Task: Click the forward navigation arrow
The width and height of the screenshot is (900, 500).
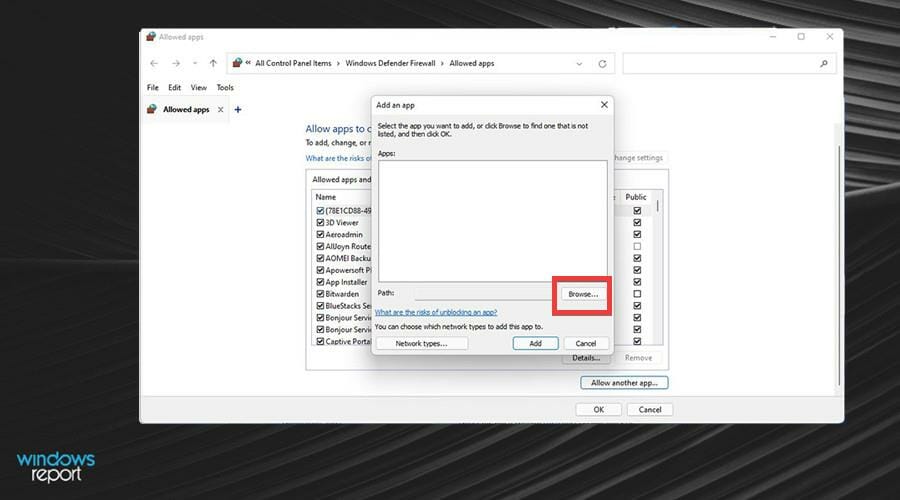Action: 176,63
